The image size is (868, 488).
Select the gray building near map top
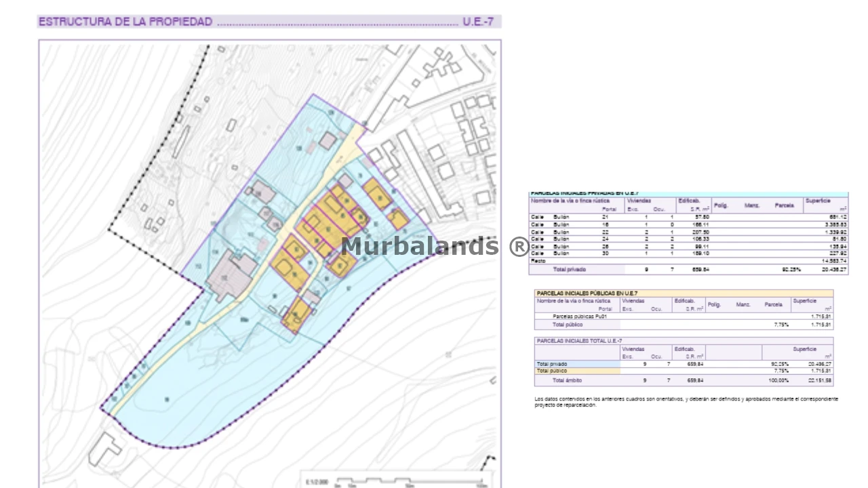pyautogui.click(x=328, y=140)
